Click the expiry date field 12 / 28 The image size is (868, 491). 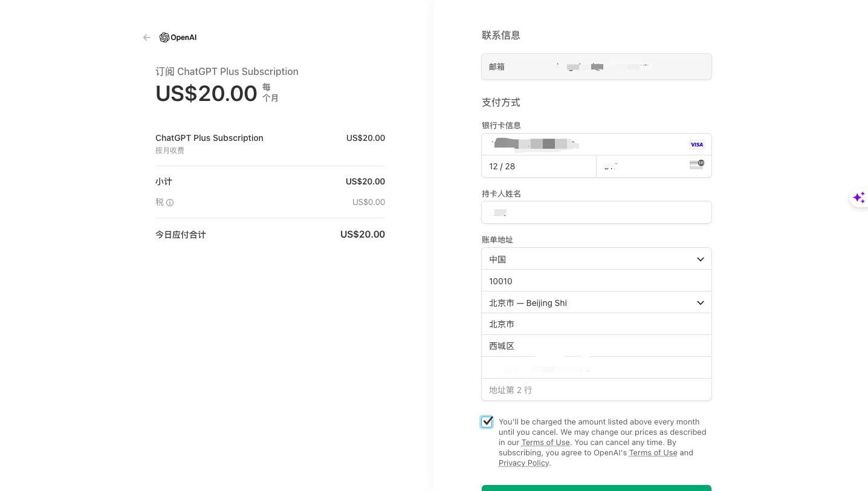(539, 166)
